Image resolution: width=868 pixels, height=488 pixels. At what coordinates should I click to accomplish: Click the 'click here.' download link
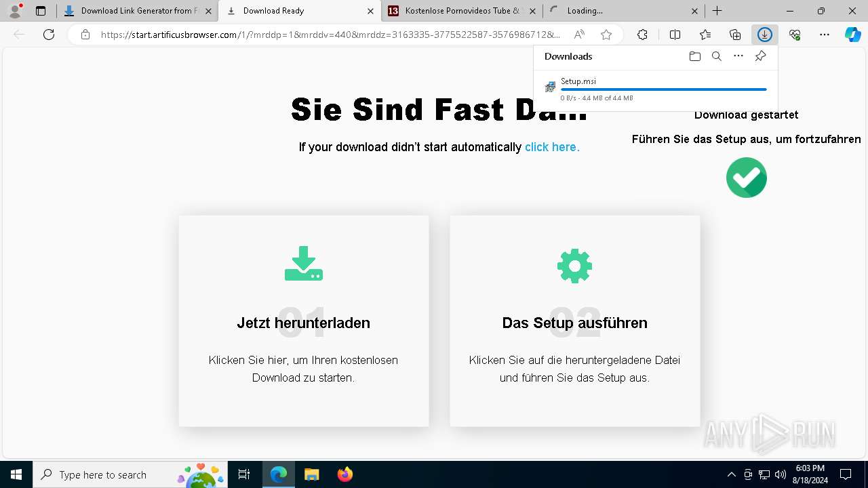(552, 147)
